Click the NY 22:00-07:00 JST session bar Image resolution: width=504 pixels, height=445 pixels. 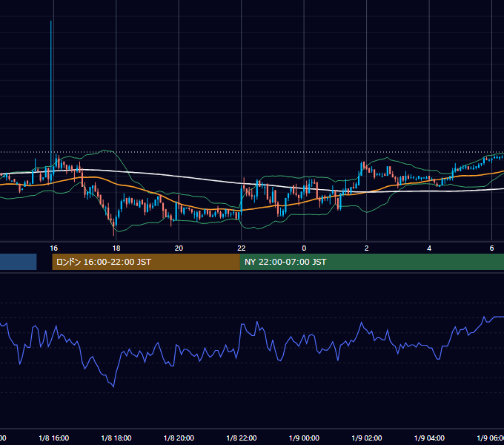tap(372, 262)
